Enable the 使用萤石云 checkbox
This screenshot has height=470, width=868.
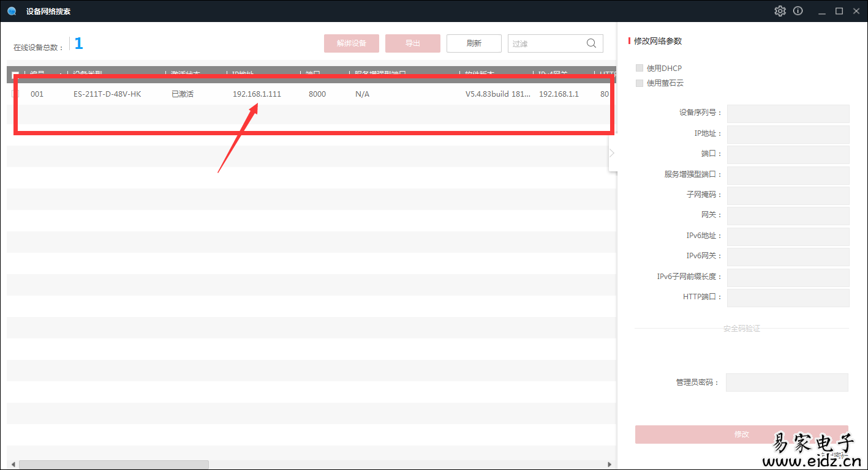pyautogui.click(x=640, y=83)
